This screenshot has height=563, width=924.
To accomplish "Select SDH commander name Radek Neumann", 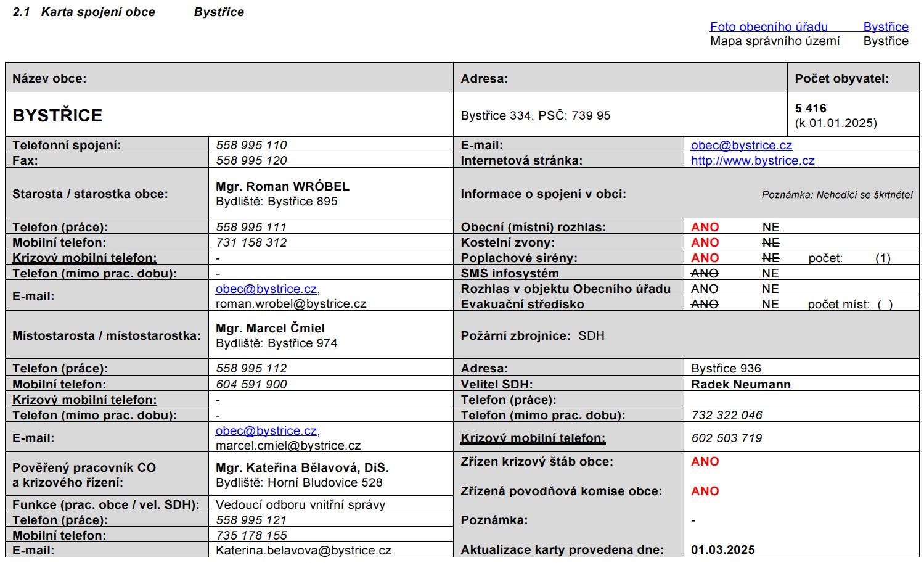I will click(x=740, y=384).
